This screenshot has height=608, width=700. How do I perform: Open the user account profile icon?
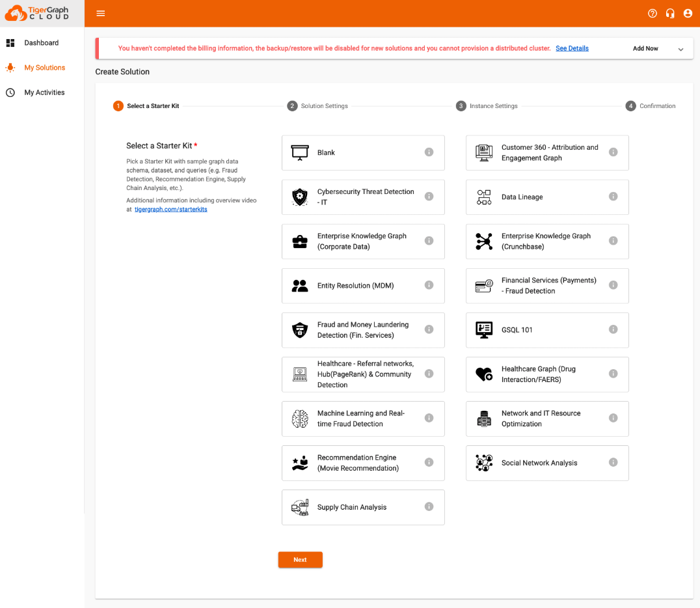[688, 14]
